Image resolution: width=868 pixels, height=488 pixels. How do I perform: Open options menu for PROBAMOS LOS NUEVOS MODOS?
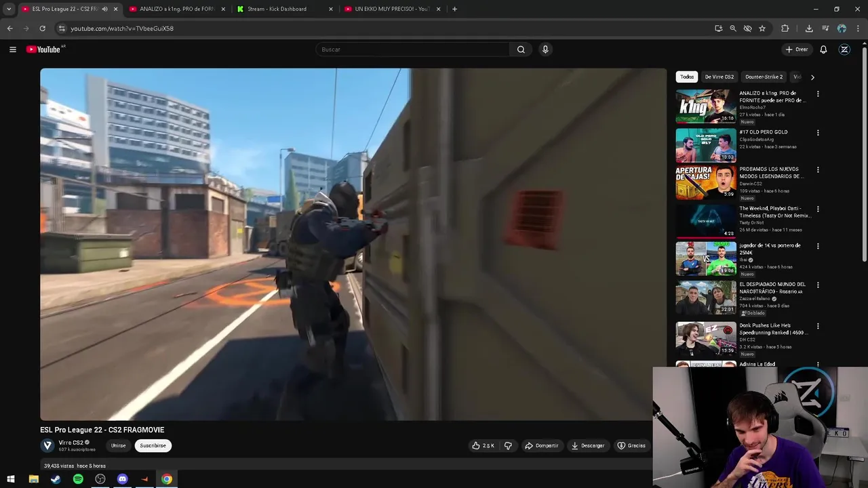point(818,170)
